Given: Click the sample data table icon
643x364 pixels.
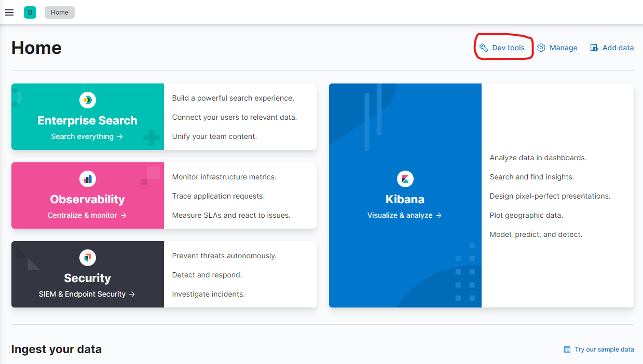Looking at the screenshot, I should [567, 349].
